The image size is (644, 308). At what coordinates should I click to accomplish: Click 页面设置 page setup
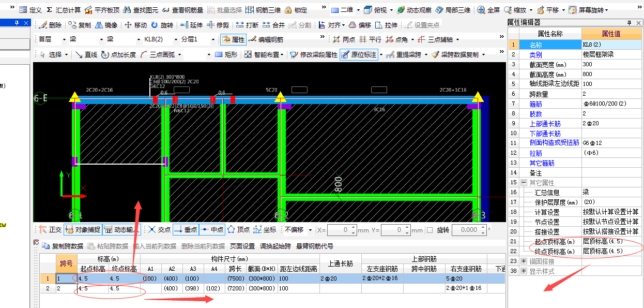[x=242, y=246]
